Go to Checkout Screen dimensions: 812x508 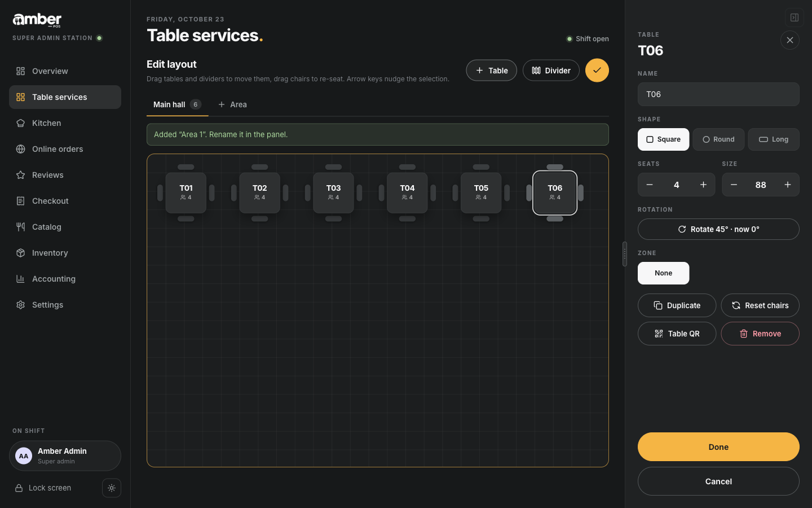point(65,201)
